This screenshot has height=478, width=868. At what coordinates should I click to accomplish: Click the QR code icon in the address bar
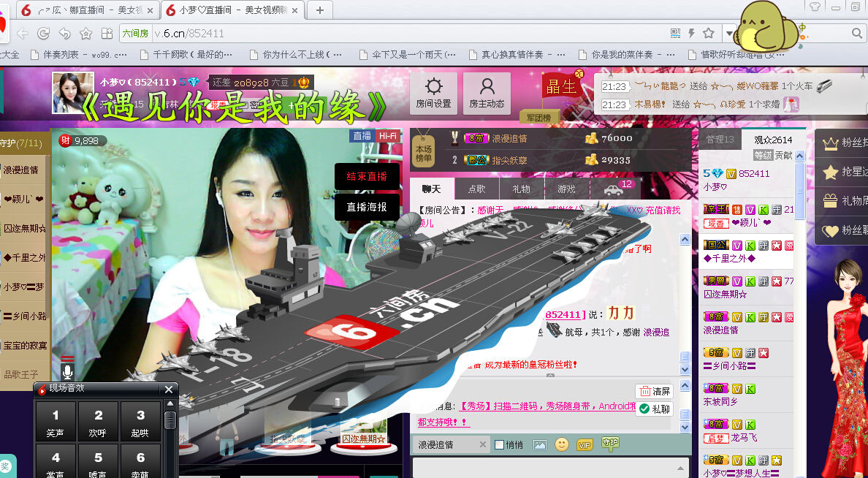pyautogui.click(x=675, y=33)
